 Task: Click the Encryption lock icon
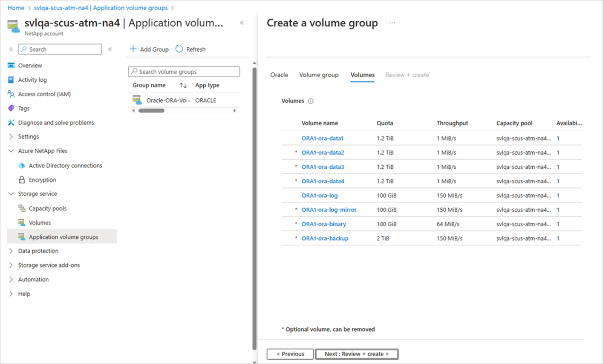pyautogui.click(x=22, y=179)
